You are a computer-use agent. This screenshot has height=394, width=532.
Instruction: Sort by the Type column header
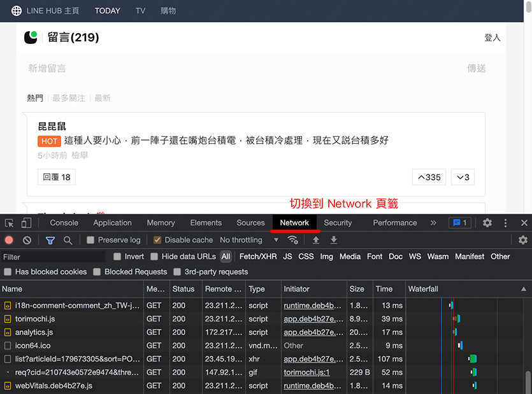[x=263, y=289]
